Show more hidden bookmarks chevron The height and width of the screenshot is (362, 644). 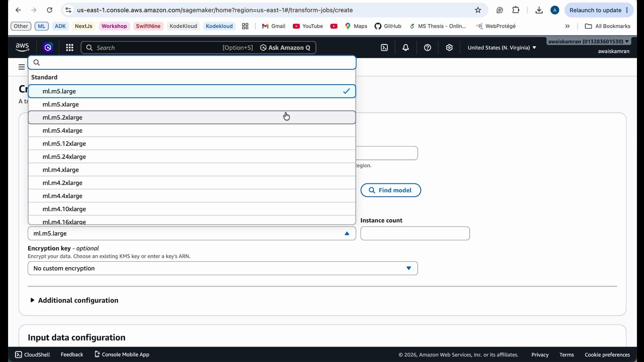568,26
